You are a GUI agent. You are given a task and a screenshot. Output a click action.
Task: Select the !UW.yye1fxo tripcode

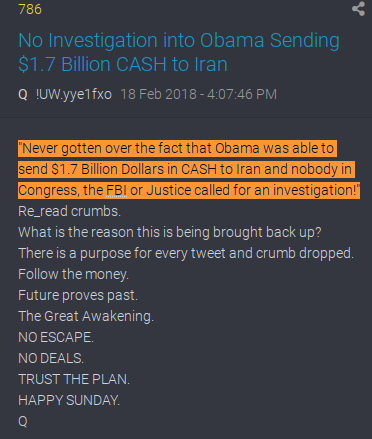tap(74, 94)
